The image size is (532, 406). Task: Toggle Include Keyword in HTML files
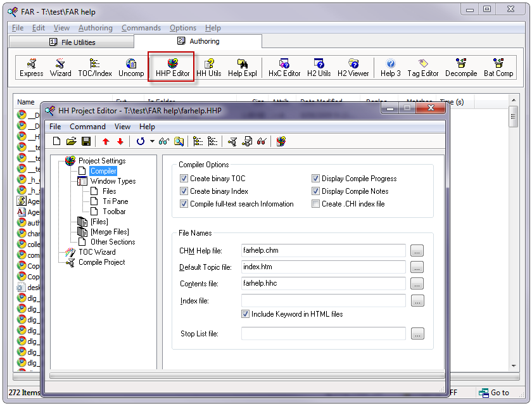(246, 314)
